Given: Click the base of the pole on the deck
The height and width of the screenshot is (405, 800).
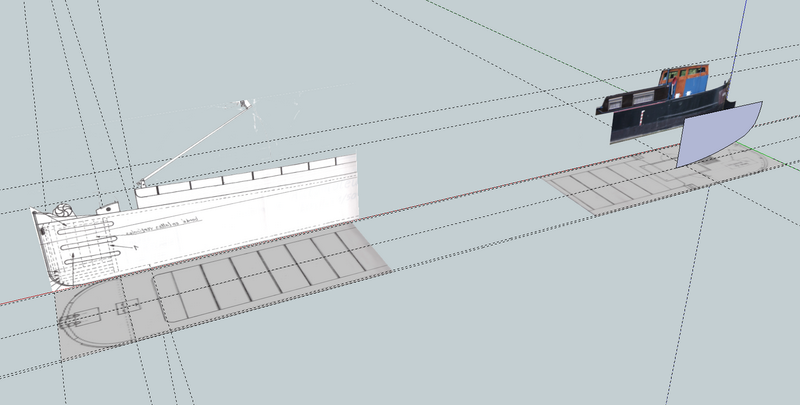Looking at the screenshot, I should [141, 184].
